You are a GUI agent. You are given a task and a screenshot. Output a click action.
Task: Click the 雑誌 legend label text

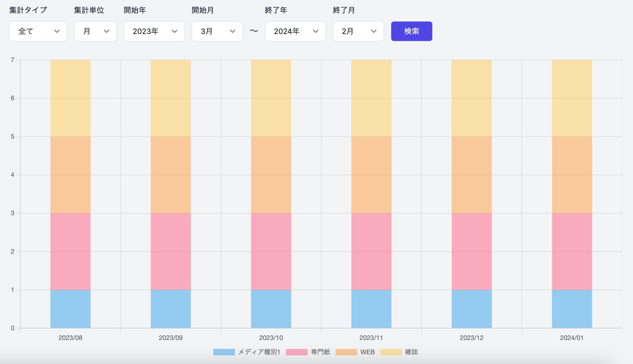(x=411, y=352)
